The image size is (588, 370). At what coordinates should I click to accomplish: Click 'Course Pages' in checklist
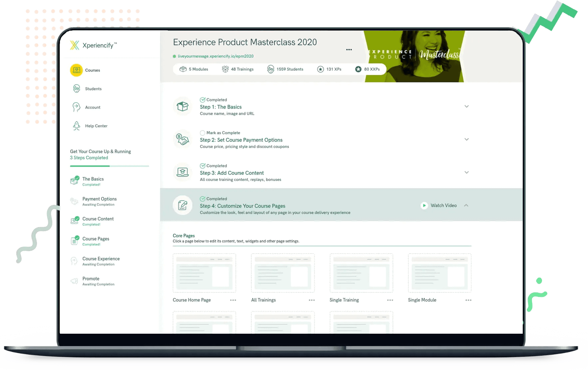click(x=96, y=239)
